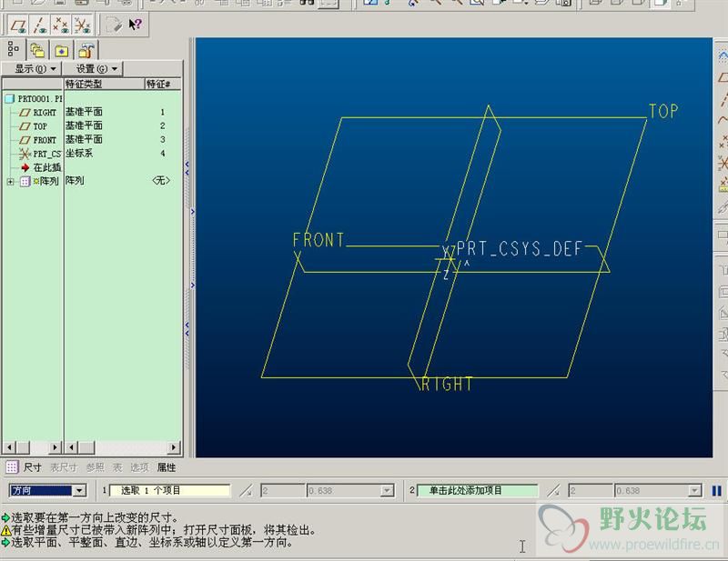
Task: Click the pattern icon beside 阵列 tree item
Action: point(25,182)
